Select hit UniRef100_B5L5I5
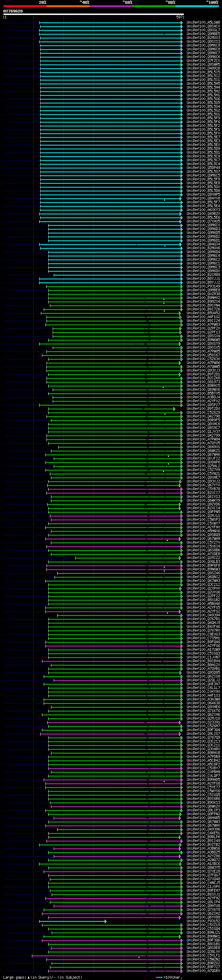 pos(203,72)
